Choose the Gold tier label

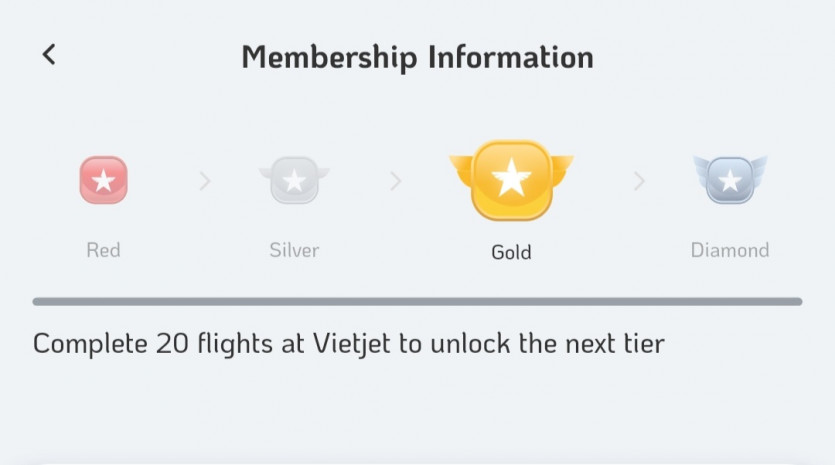[511, 252]
